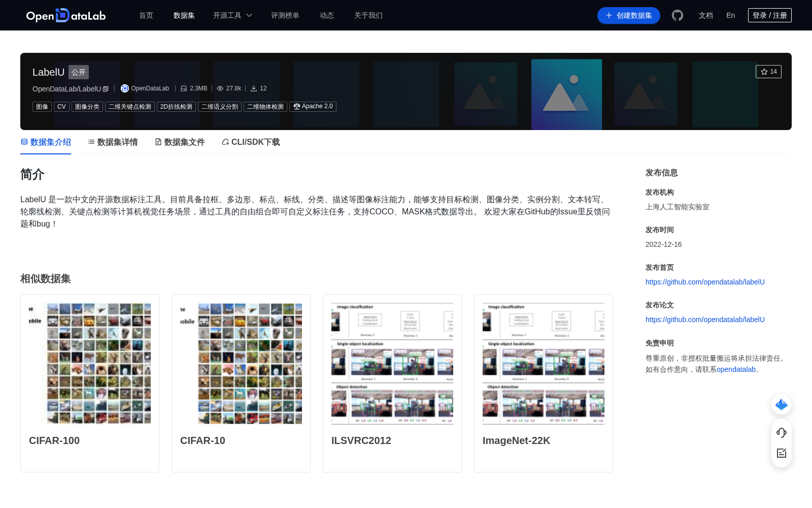This screenshot has height=508, width=812.
Task: Expand the 开源工具 dropdown menu
Action: [232, 16]
